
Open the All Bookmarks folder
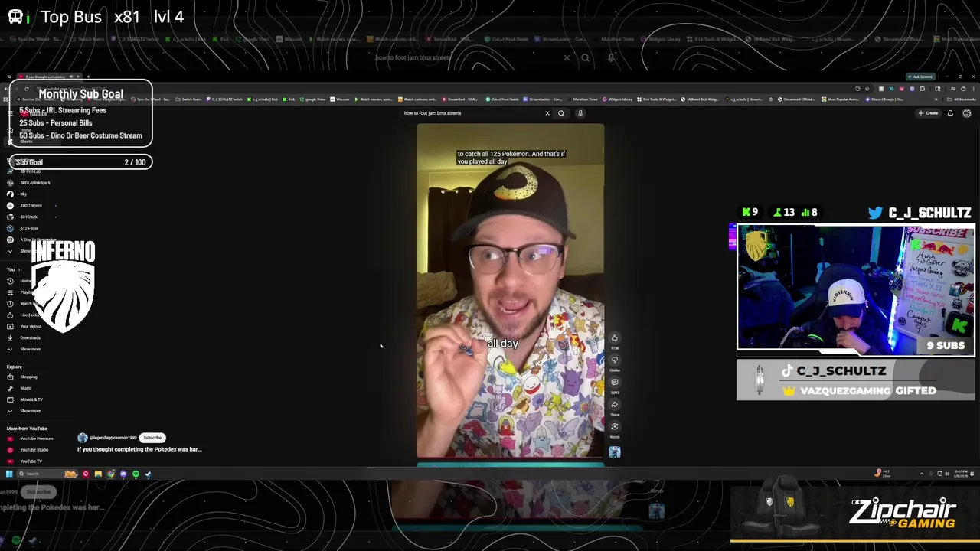[962, 99]
